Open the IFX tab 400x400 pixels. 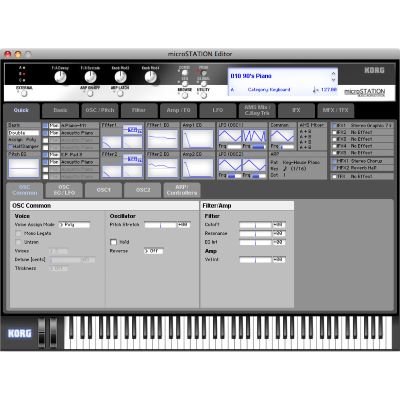[296, 110]
